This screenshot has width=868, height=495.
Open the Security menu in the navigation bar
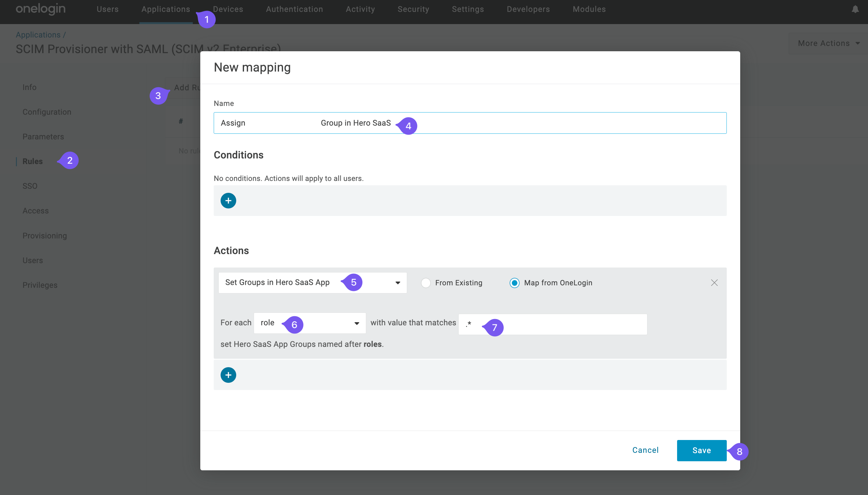point(413,9)
